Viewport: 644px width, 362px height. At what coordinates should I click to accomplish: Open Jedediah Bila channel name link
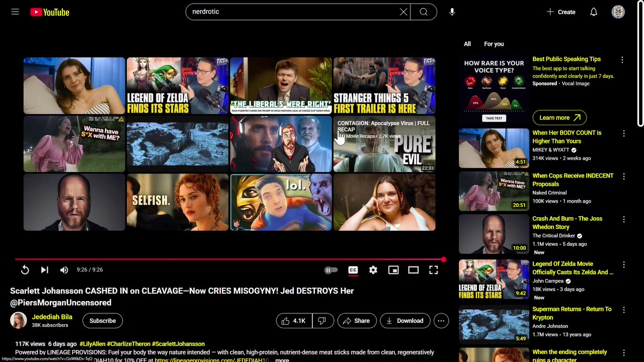[x=52, y=317]
